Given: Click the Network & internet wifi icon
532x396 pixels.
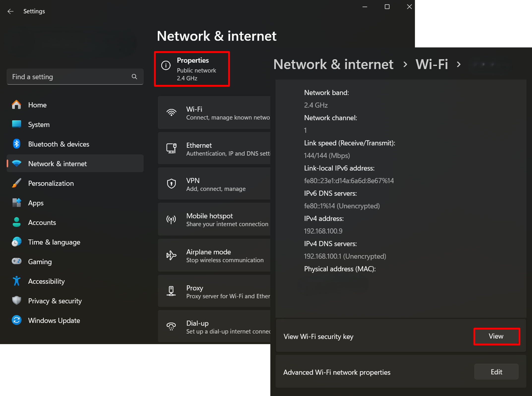Looking at the screenshot, I should pos(17,164).
